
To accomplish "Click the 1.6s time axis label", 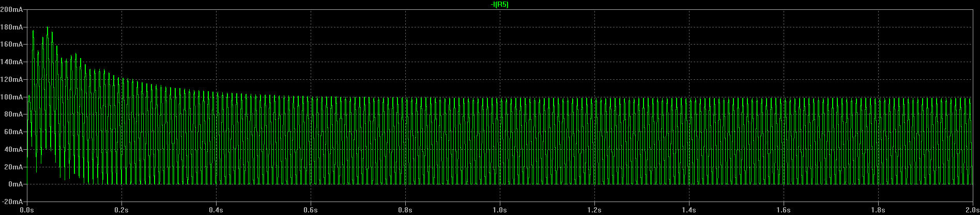I will click(784, 210).
